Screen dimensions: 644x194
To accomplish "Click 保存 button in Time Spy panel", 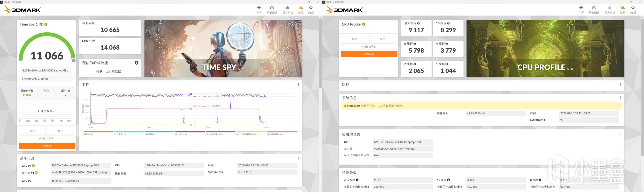I will (60, 131).
